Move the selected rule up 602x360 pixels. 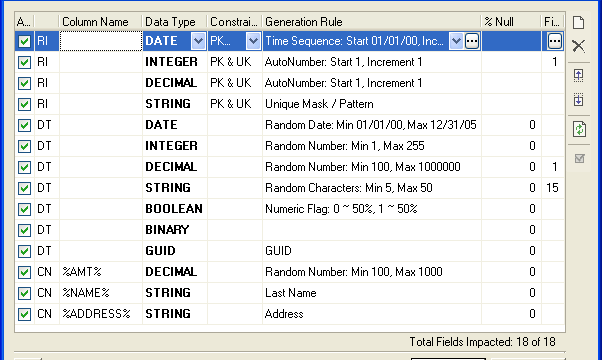click(x=579, y=75)
